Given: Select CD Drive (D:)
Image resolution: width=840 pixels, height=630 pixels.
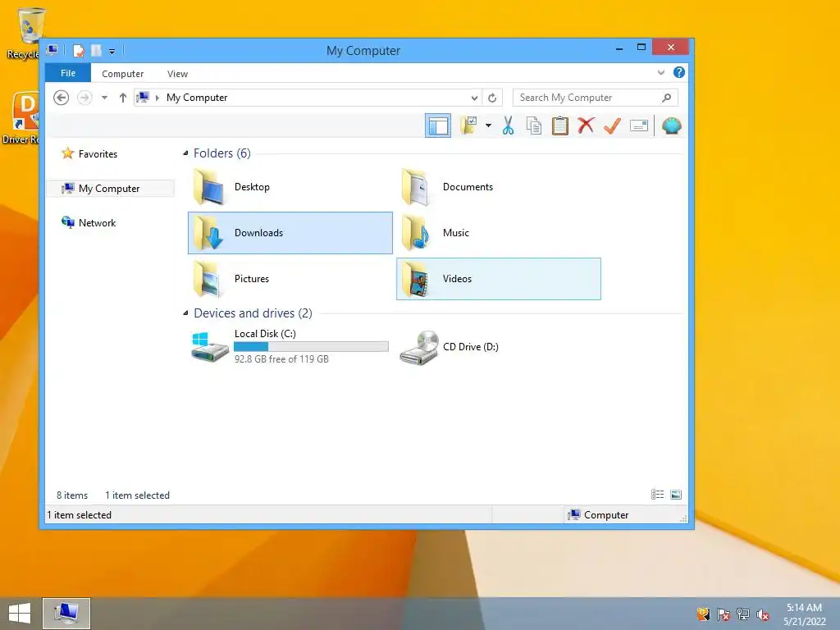Looking at the screenshot, I should [498, 347].
